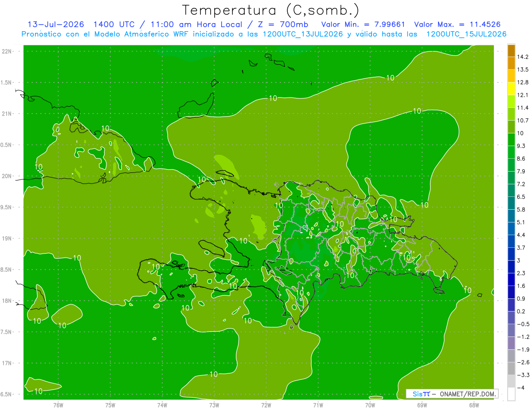This screenshot has width=532, height=411.
Task: Click the "71W" longitude axis label
Action: click(318, 405)
